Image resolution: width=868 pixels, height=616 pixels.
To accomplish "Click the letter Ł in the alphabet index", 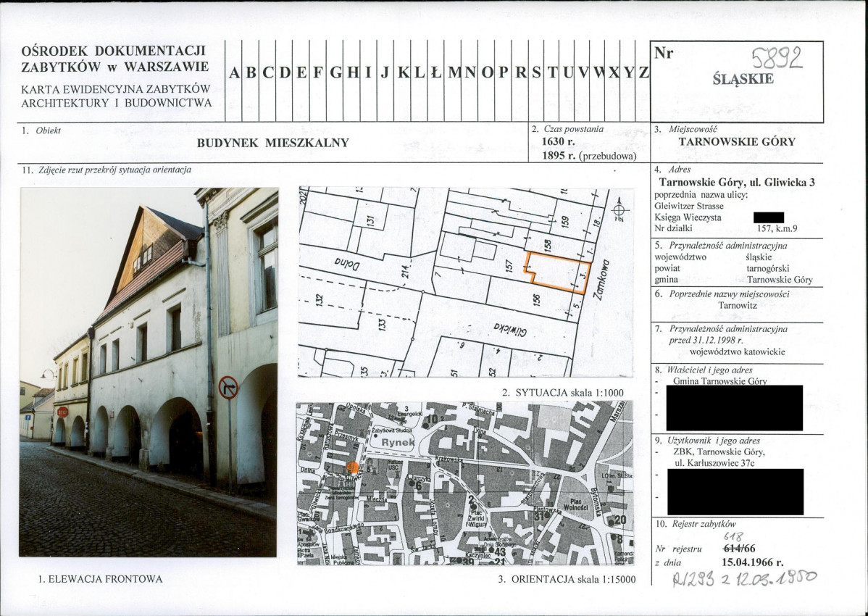I will (x=436, y=72).
